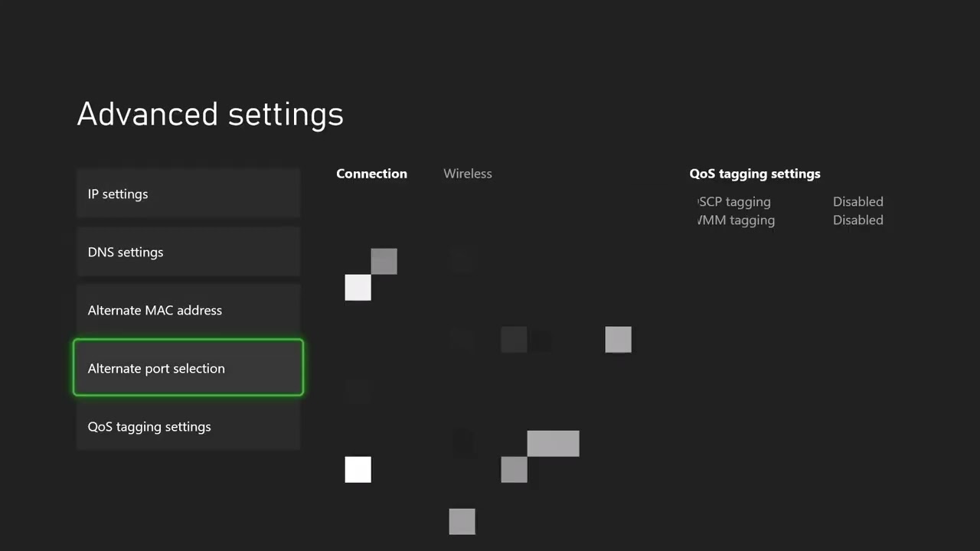Image resolution: width=980 pixels, height=551 pixels.
Task: Click the Wireless connection type value
Action: pos(467,174)
